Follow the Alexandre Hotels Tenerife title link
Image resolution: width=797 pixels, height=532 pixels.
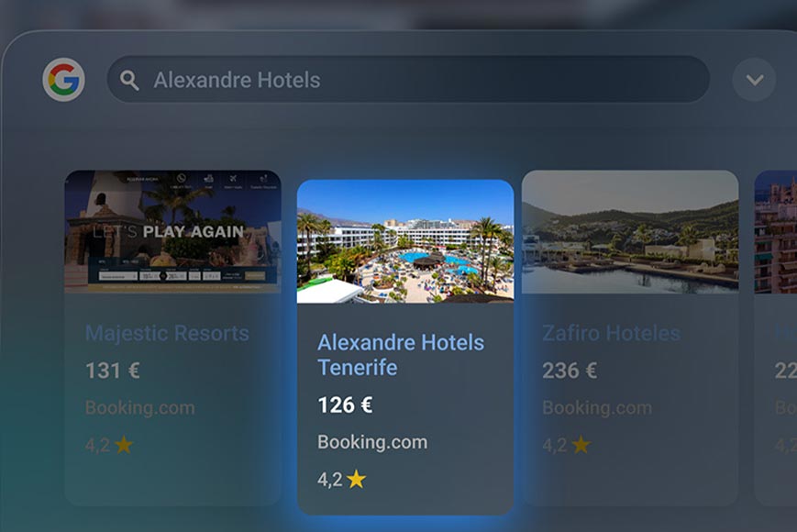(x=401, y=355)
